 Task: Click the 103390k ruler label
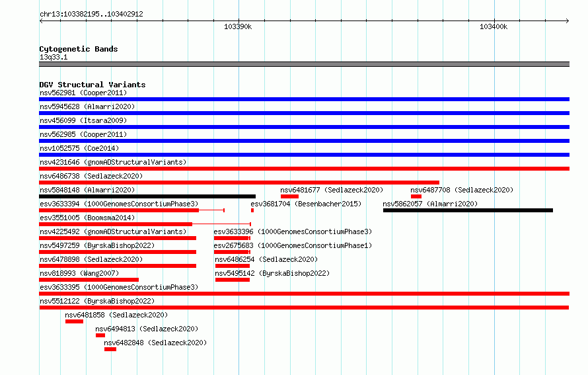(x=238, y=26)
